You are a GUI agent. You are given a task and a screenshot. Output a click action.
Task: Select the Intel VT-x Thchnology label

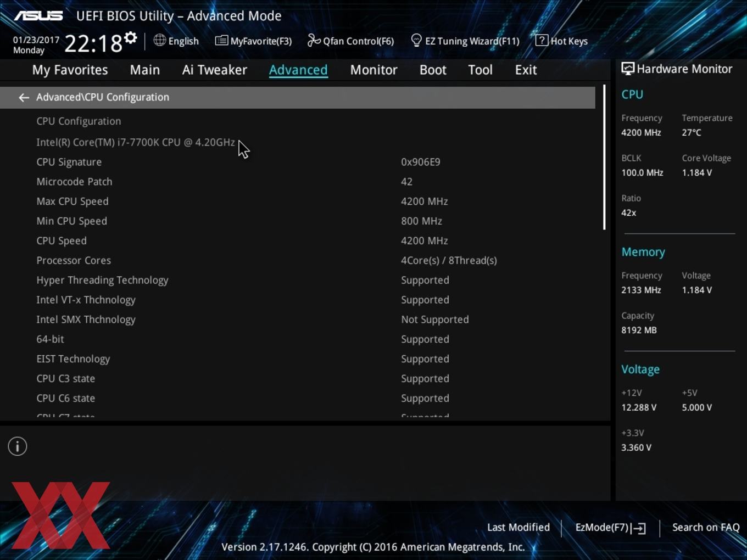pos(86,300)
